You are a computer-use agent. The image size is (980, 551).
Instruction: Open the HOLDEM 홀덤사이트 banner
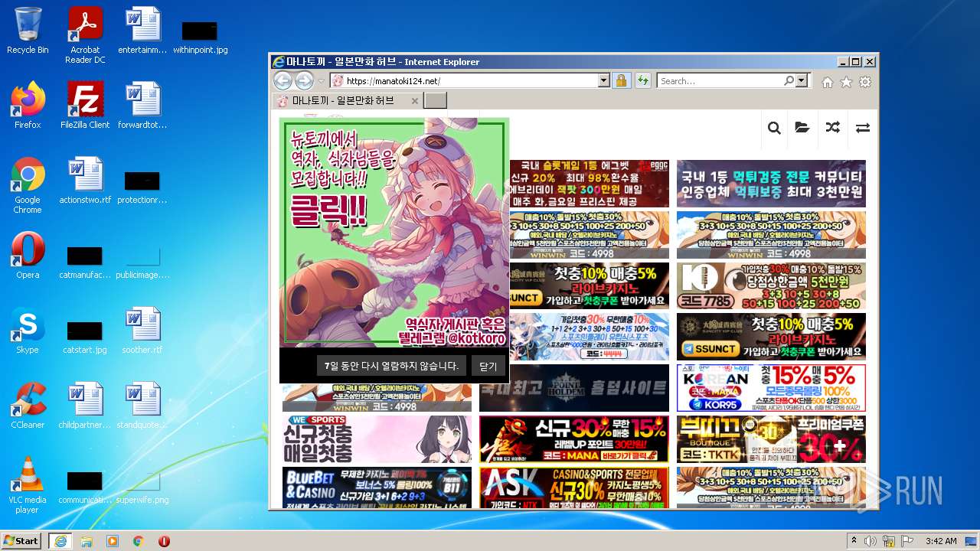coord(574,387)
